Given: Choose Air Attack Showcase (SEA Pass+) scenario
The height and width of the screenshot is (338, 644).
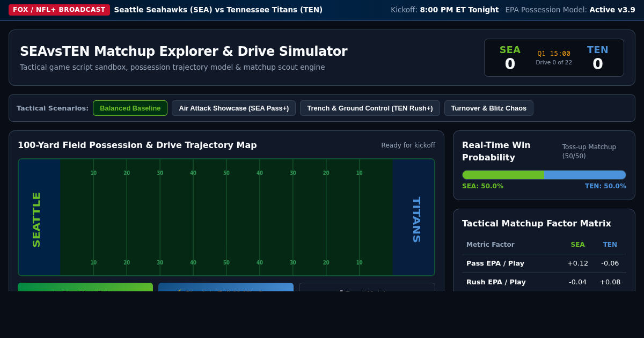Looking at the screenshot, I should (x=233, y=108).
